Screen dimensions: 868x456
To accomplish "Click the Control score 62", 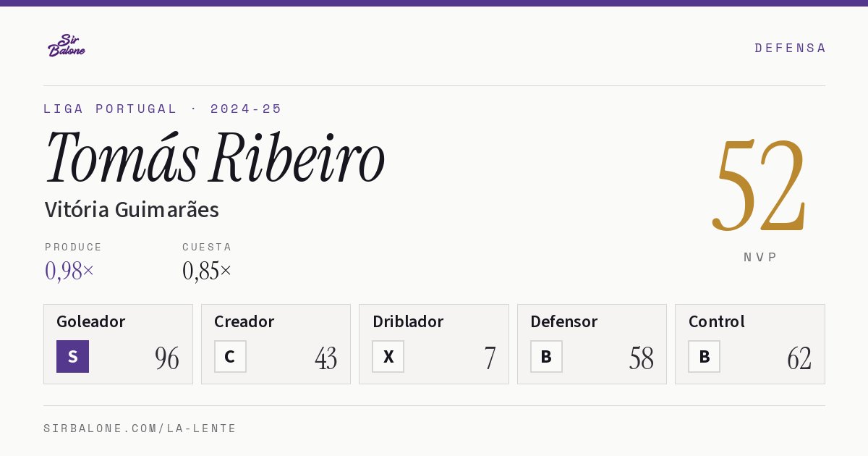I will click(x=799, y=358).
